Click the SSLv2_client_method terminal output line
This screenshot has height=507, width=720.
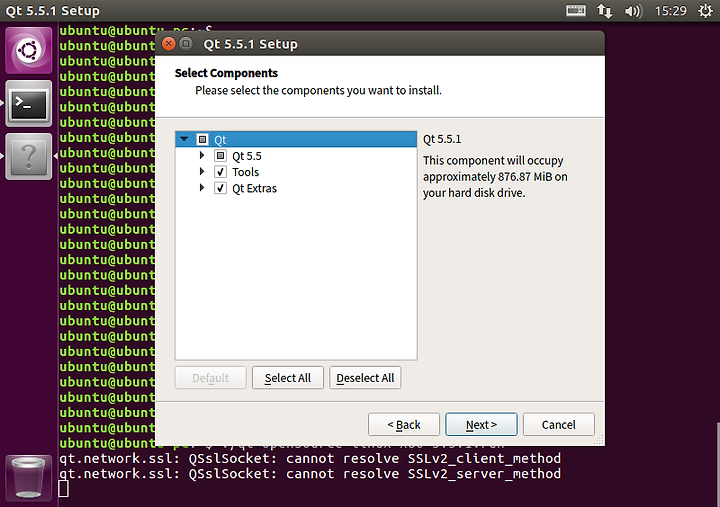point(310,458)
